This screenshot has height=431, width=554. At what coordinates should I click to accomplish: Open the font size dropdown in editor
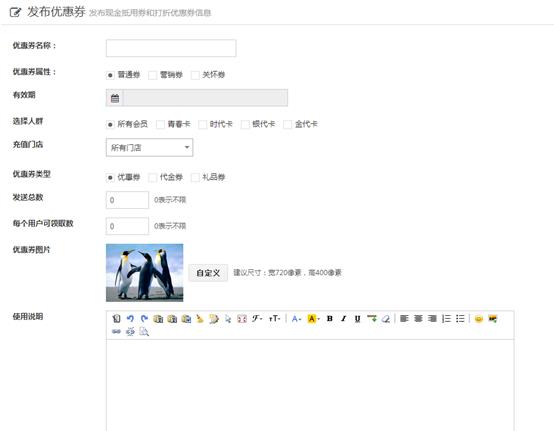click(x=275, y=318)
